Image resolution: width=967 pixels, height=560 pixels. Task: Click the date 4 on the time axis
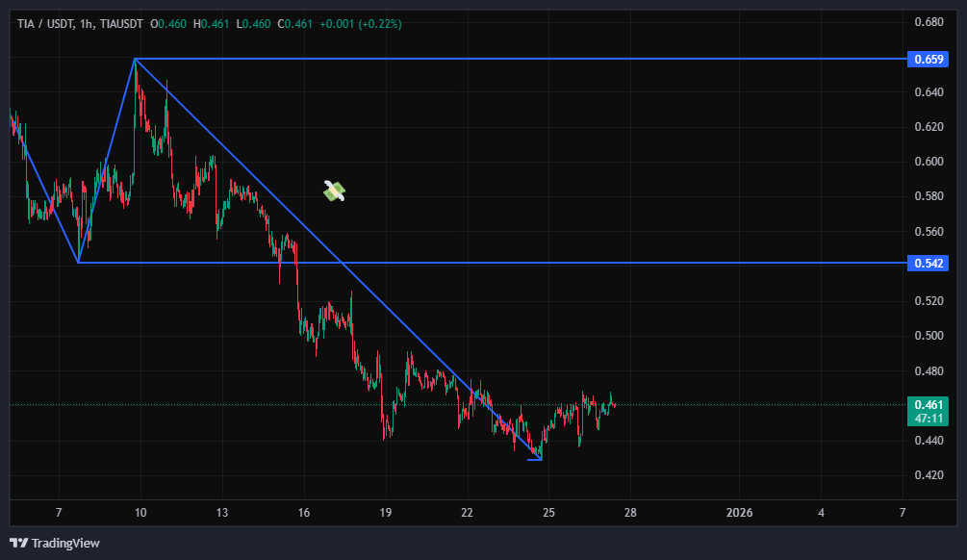click(x=821, y=513)
